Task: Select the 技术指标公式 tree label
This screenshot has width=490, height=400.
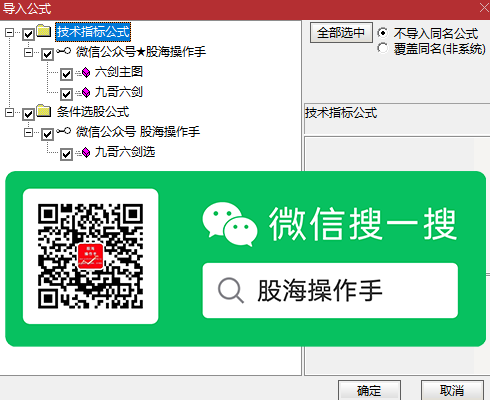Action: 93,32
